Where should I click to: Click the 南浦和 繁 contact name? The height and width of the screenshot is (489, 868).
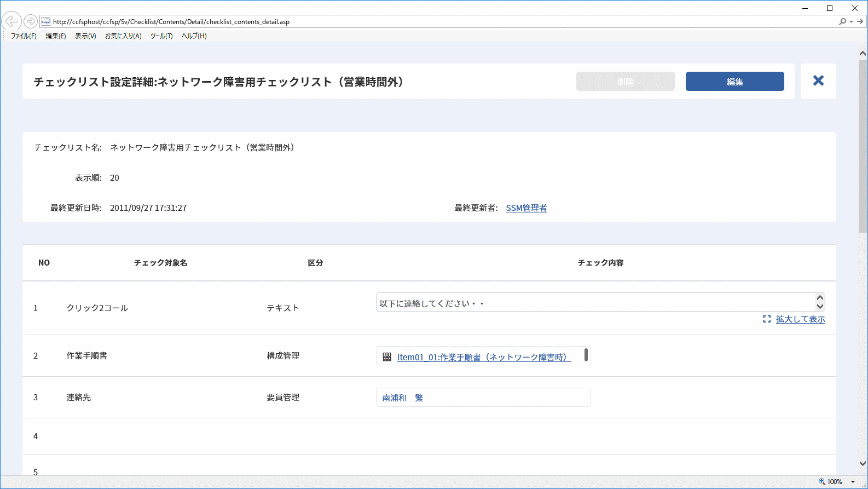(403, 398)
